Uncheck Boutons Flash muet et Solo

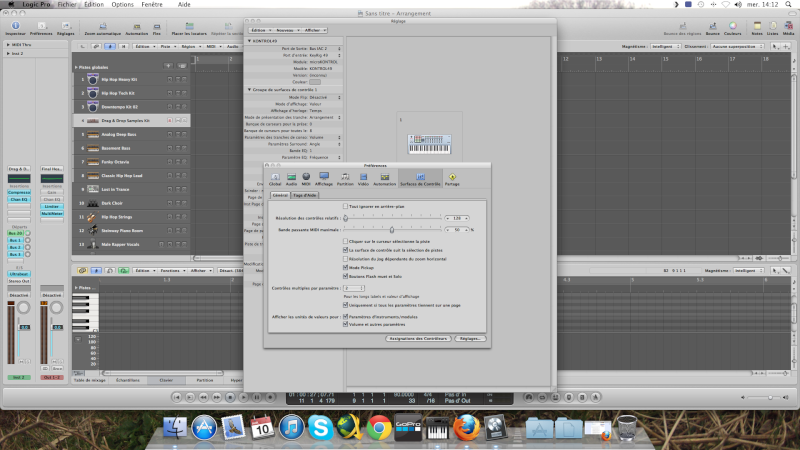(345, 275)
